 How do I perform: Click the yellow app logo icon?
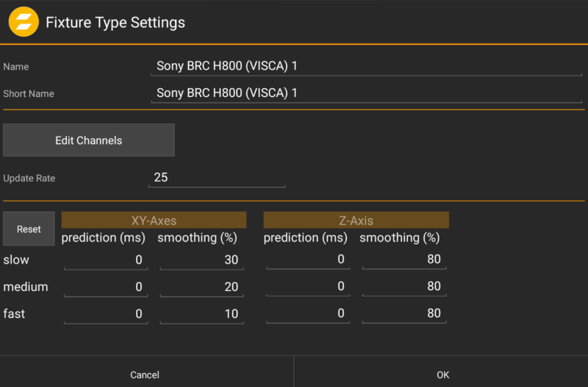tap(24, 22)
